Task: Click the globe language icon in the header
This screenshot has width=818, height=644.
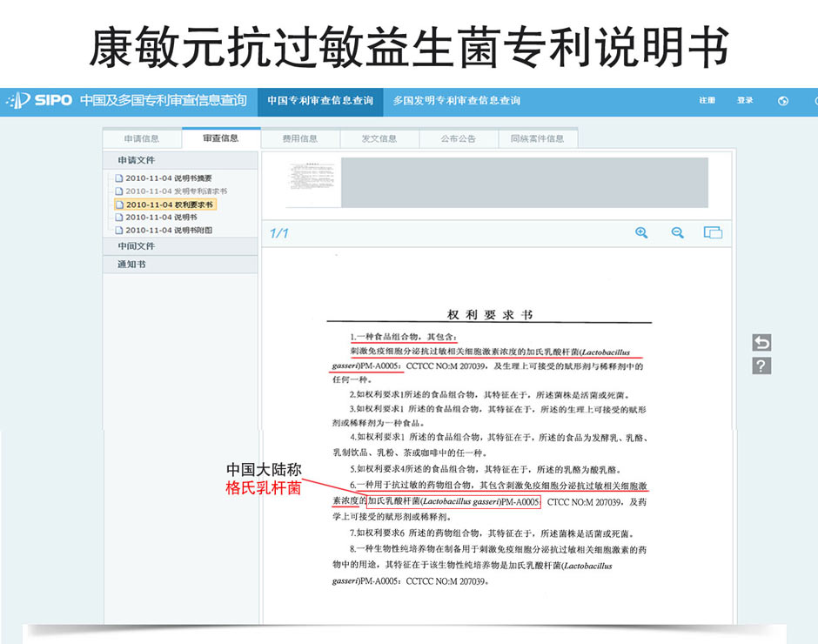Action: point(782,101)
